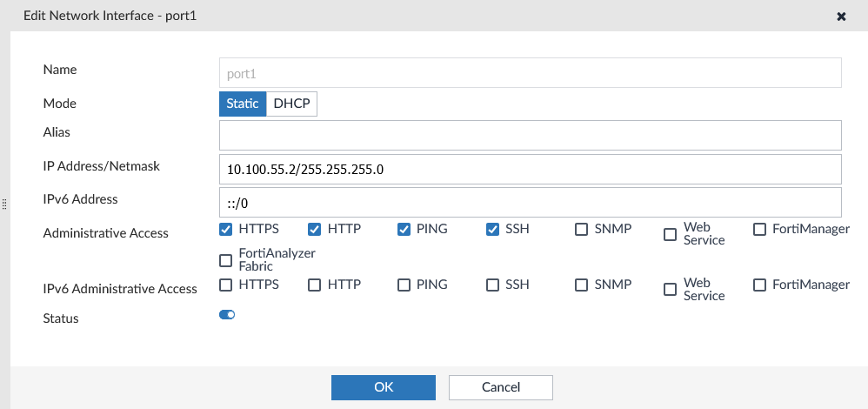The width and height of the screenshot is (868, 409).
Task: Click OK to save interface settings
Action: [x=383, y=387]
